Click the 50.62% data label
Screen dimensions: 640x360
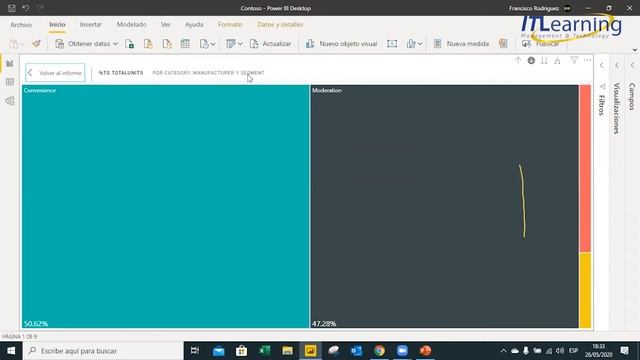point(36,324)
